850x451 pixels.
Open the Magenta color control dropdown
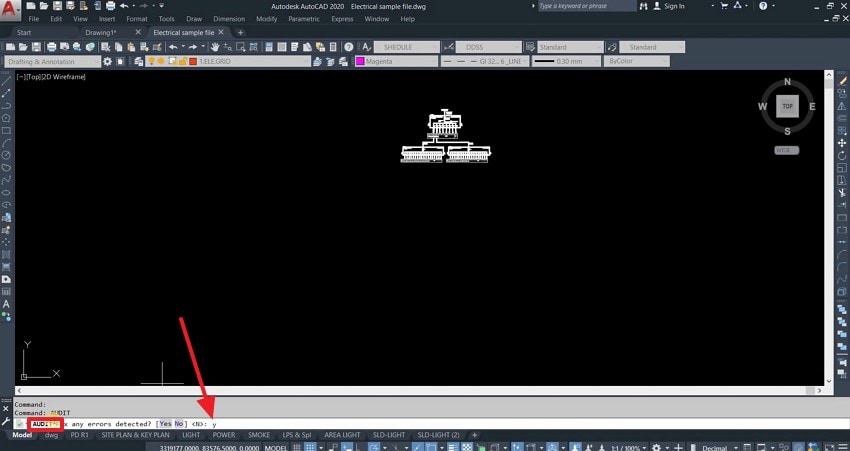pos(396,62)
